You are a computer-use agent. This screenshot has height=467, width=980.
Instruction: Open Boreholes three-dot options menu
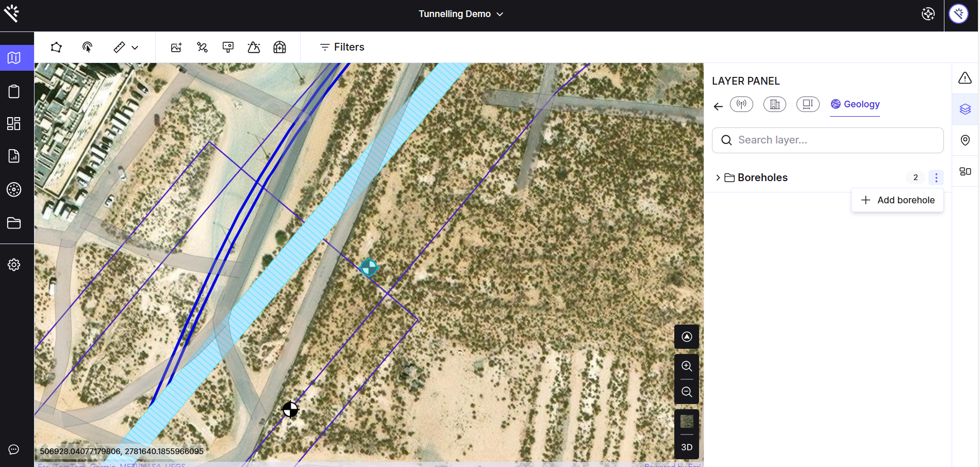click(936, 178)
